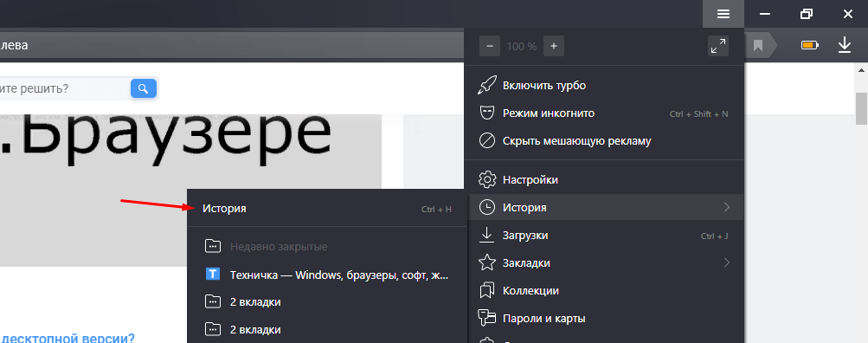The height and width of the screenshot is (343, 868).
Task: Click the Коллекции bookmark icon
Action: click(486, 290)
